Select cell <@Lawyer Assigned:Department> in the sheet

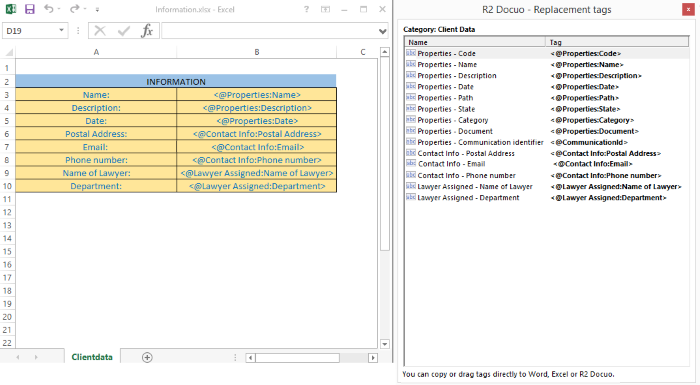(257, 186)
